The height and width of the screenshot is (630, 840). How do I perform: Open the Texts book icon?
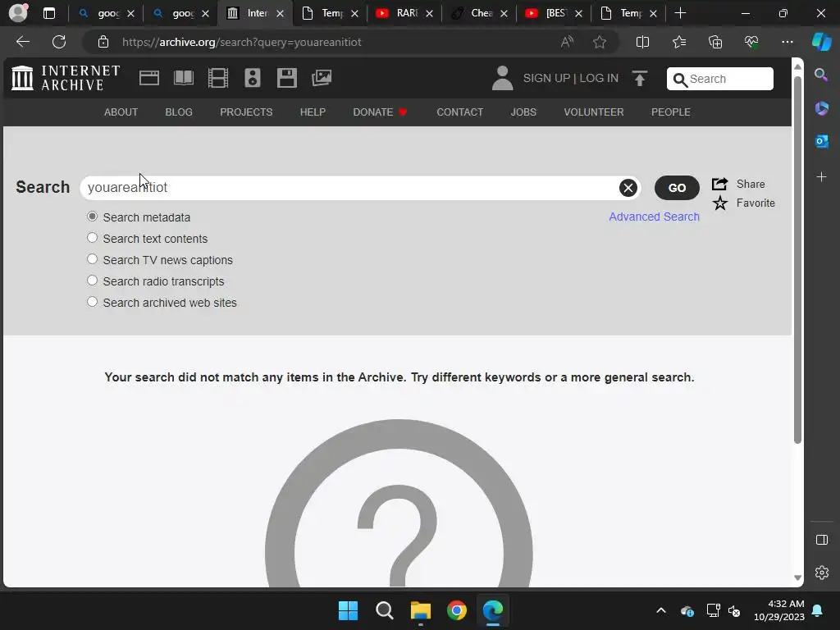pos(184,78)
